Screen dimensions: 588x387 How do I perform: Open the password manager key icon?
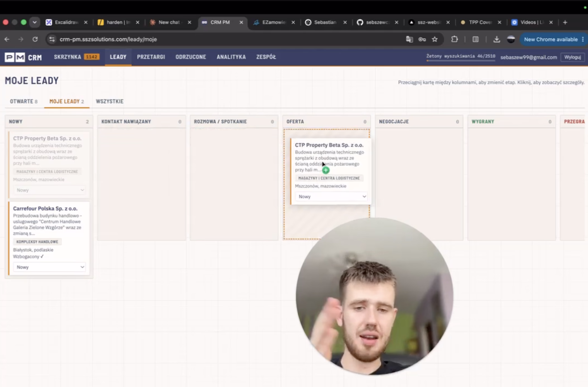(x=422, y=39)
